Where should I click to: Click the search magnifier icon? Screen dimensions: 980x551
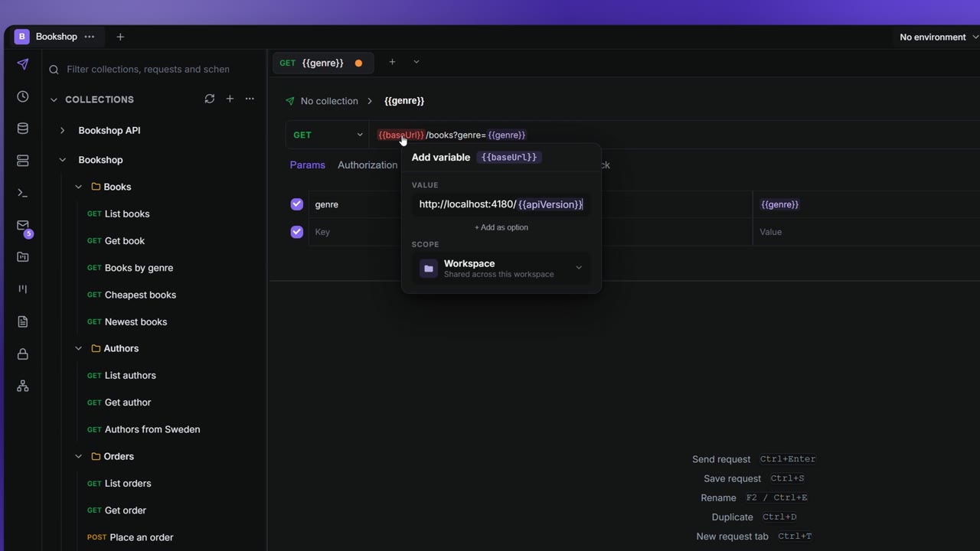54,70
